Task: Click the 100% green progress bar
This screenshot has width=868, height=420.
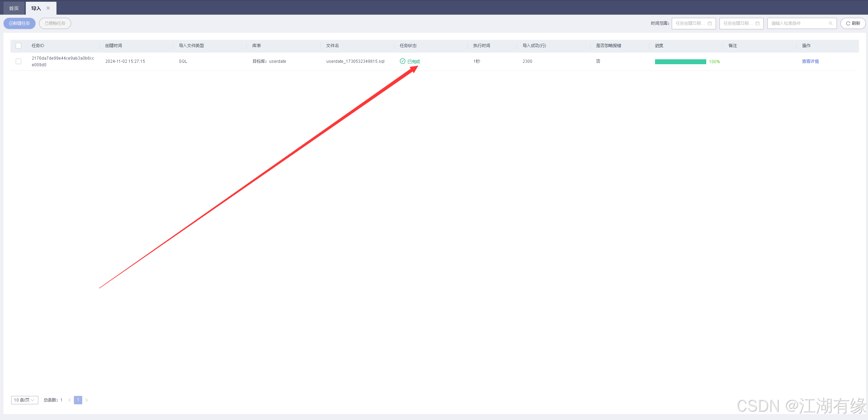Action: pyautogui.click(x=680, y=62)
